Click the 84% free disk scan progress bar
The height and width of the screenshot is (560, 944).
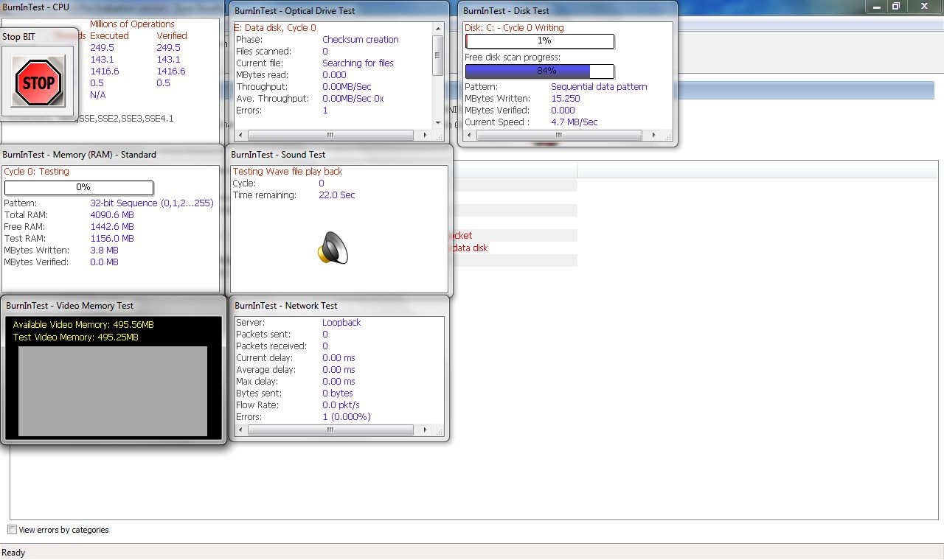[540, 71]
